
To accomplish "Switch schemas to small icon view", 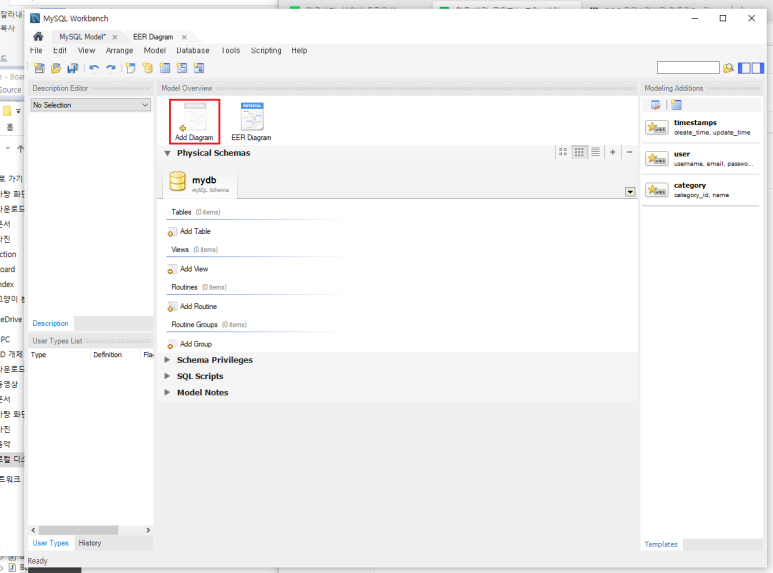I will point(579,152).
